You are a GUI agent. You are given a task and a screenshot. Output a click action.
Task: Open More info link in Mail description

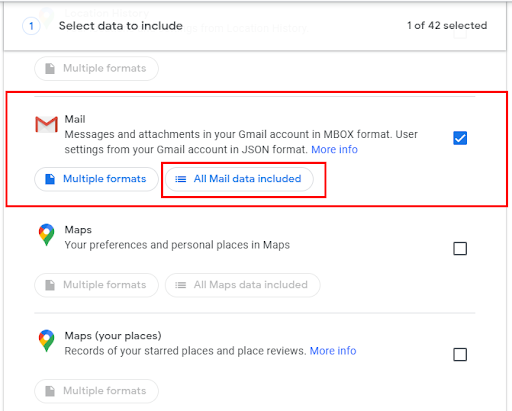334,150
